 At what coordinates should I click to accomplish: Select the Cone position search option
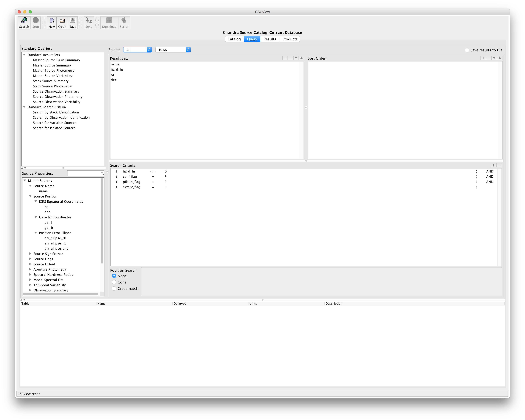coord(114,282)
